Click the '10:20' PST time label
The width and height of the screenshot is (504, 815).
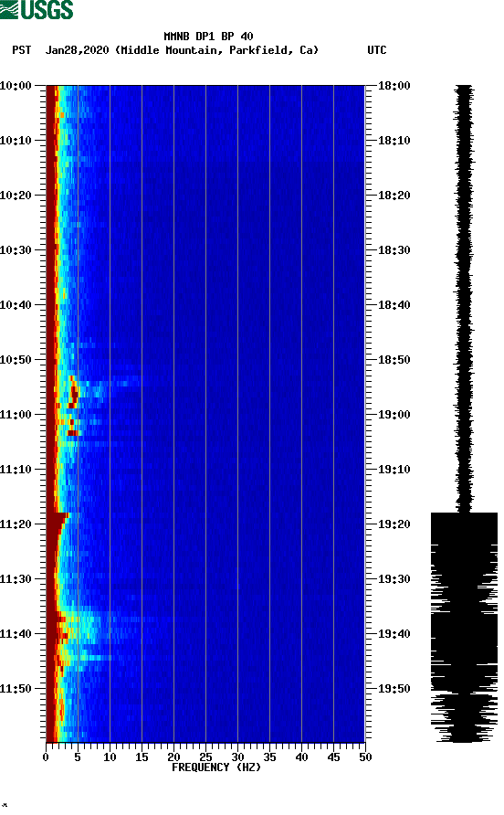pos(16,196)
